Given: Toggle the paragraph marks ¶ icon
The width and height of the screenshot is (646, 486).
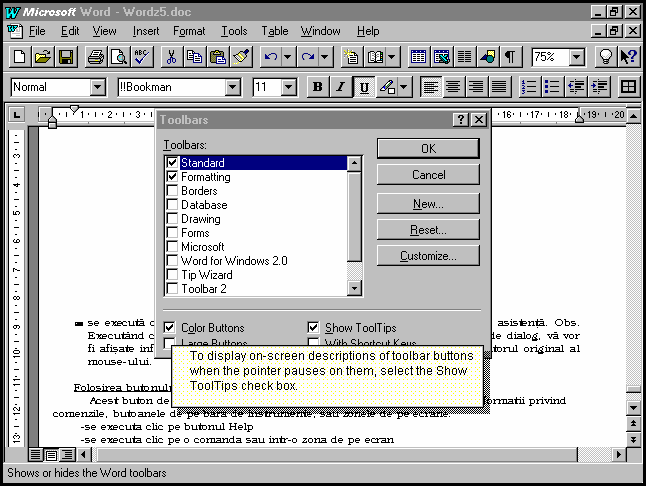Looking at the screenshot, I should [510, 57].
